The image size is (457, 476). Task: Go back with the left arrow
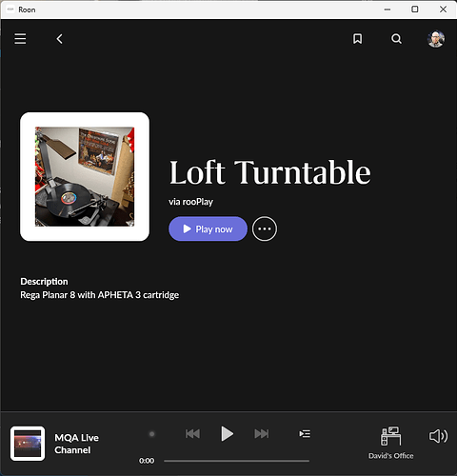click(x=59, y=39)
